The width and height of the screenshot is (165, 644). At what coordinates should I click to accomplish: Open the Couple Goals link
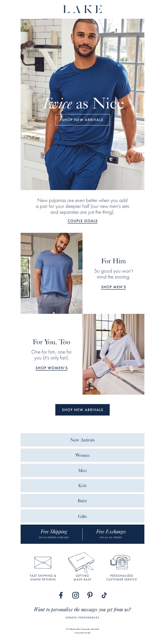[82, 221]
